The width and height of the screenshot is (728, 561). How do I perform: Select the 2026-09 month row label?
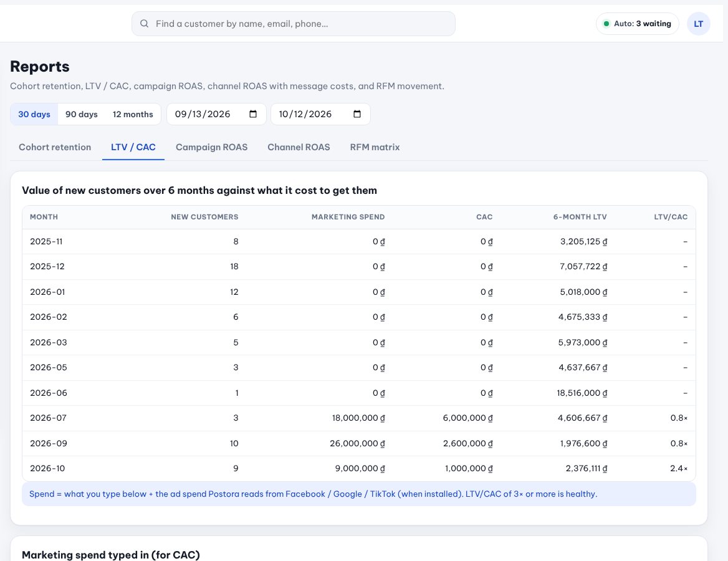pos(49,444)
